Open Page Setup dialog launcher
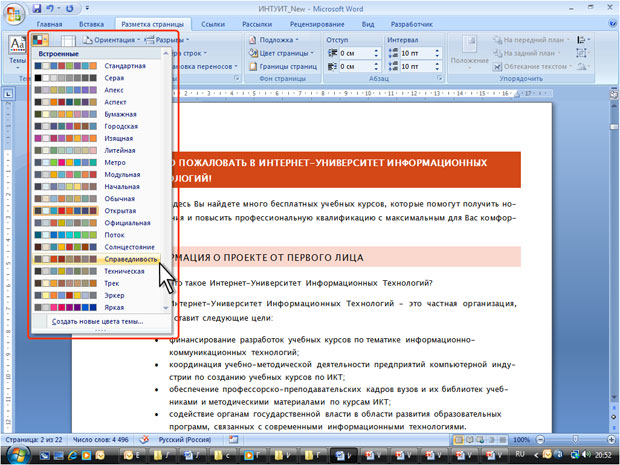620x465 pixels. point(237,78)
